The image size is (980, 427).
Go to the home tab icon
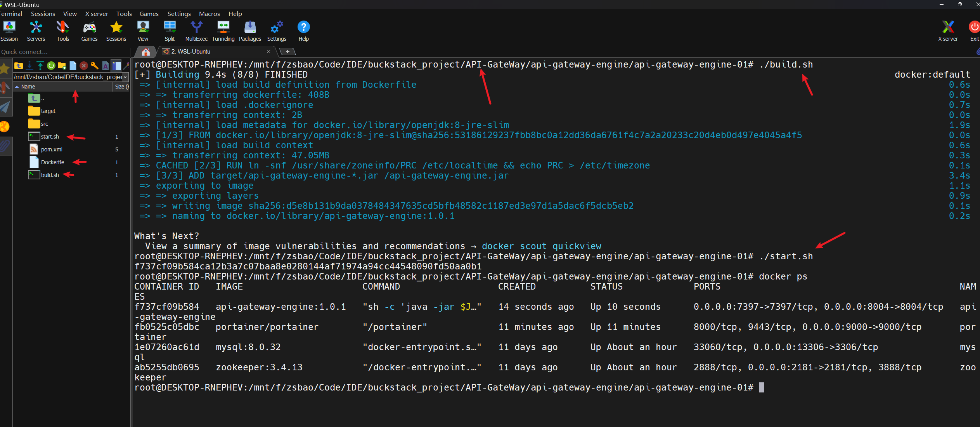click(x=146, y=52)
